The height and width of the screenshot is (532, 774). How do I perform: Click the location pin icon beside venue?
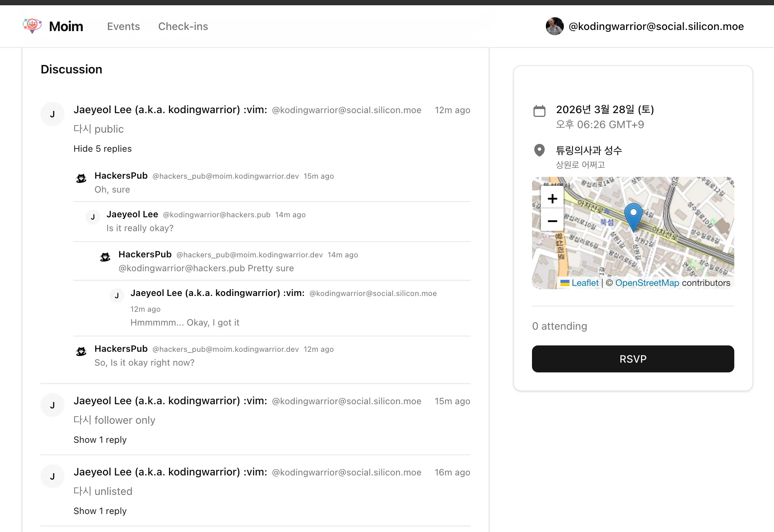point(539,150)
